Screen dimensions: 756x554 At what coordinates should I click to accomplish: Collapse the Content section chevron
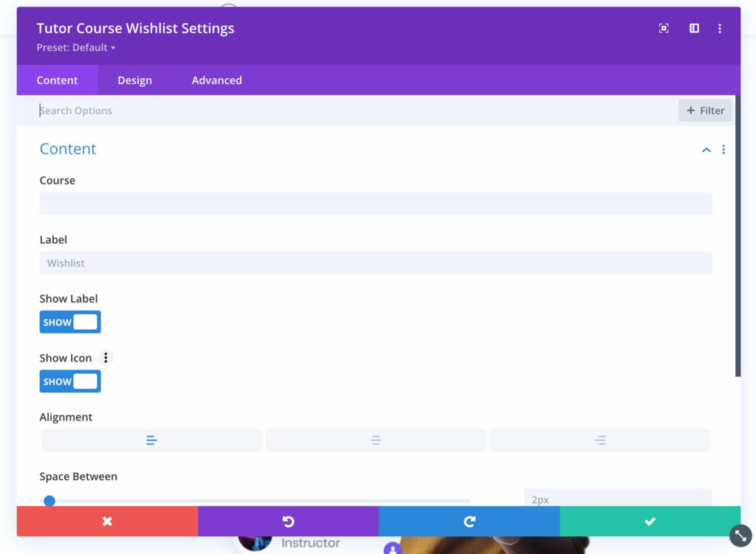click(x=706, y=150)
